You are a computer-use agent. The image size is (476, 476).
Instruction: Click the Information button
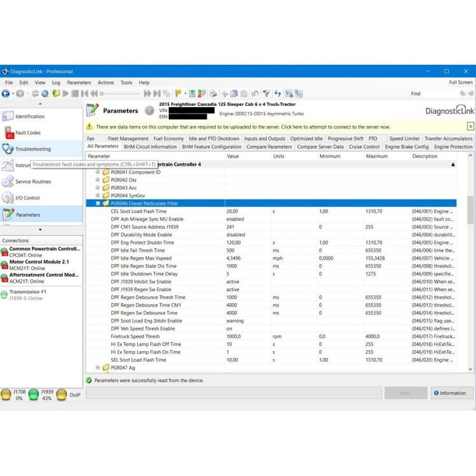click(449, 393)
